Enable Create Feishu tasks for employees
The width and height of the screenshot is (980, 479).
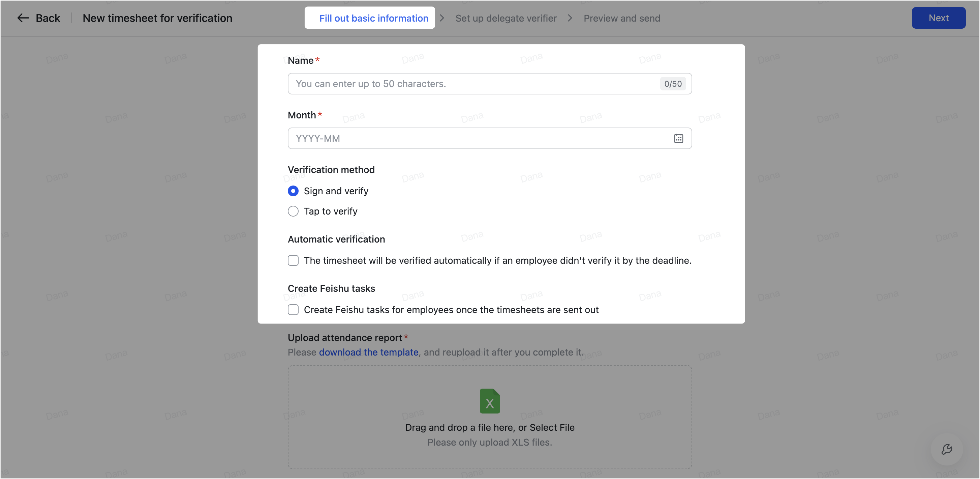coord(293,310)
